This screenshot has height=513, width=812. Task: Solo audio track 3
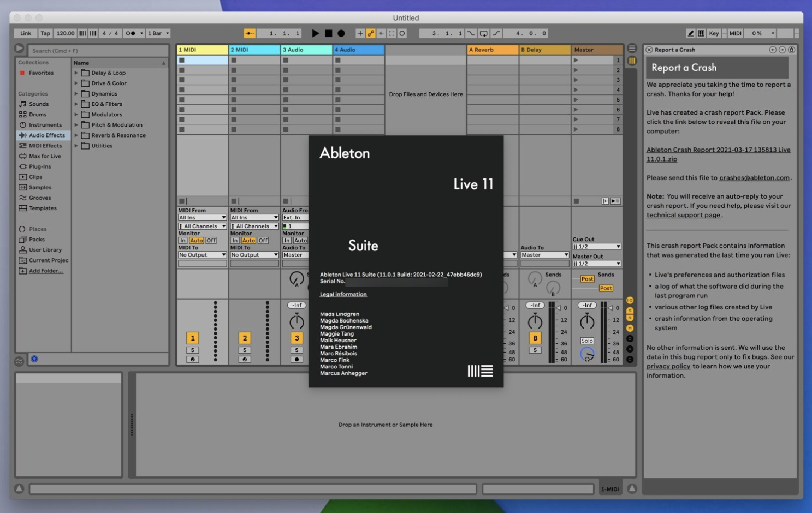[297, 350]
